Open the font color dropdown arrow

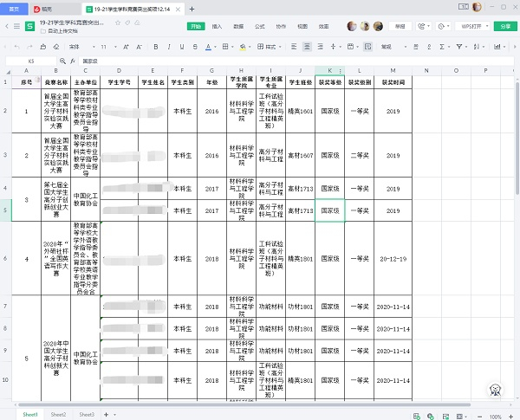pos(215,47)
